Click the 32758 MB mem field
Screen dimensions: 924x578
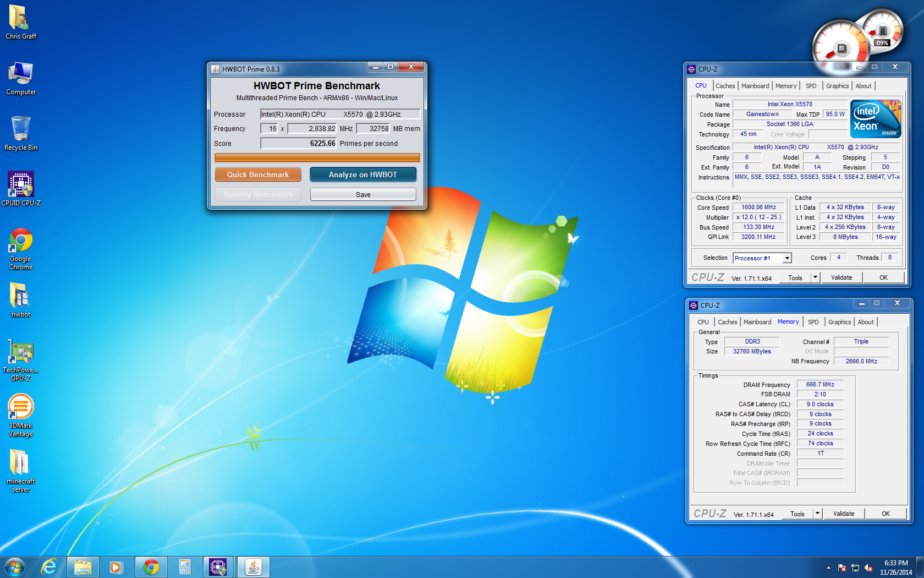(373, 129)
